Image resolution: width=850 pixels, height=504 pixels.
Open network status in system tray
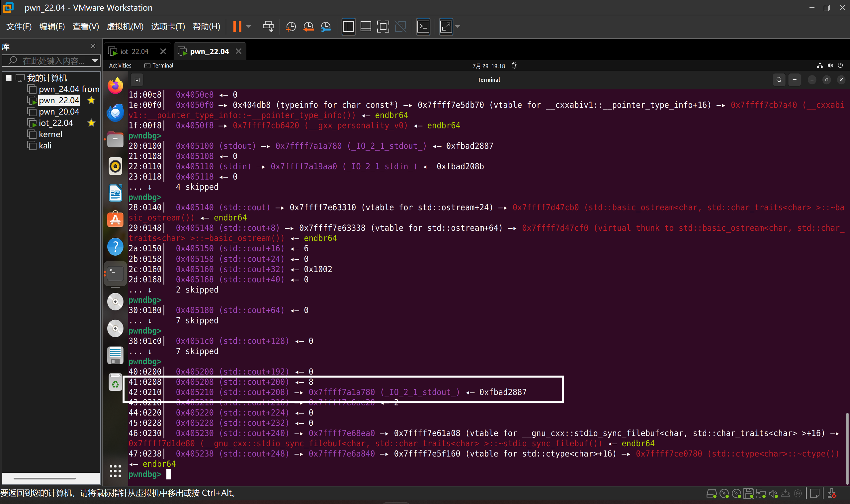820,65
